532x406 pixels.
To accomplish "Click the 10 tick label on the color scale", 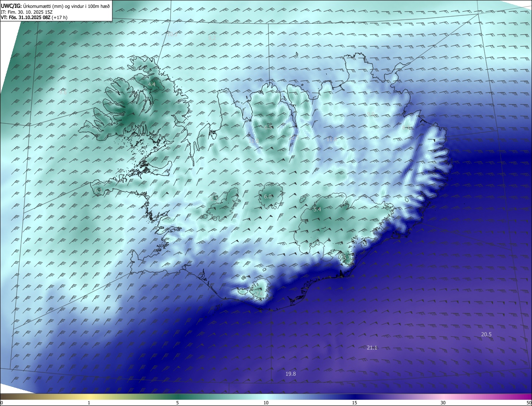I will pos(266,403).
